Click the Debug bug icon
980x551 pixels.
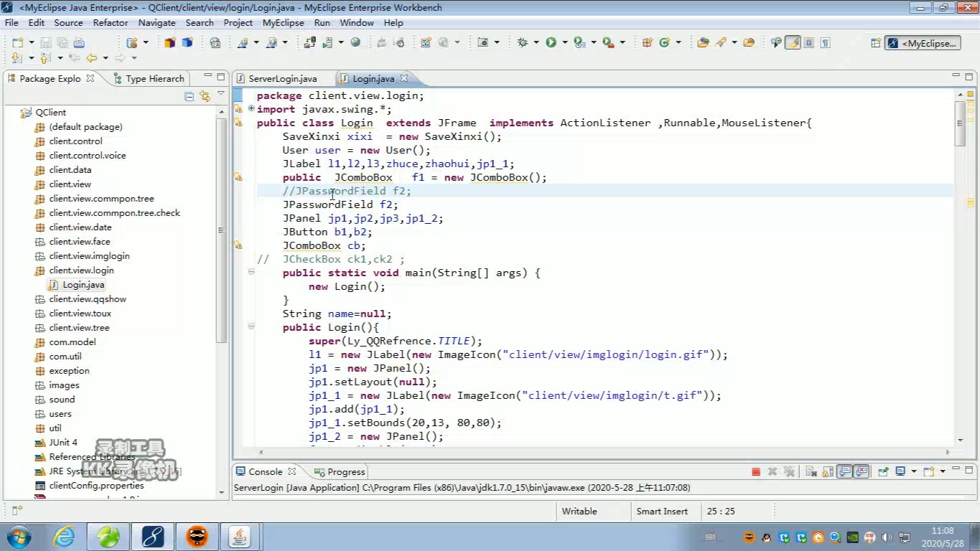[522, 42]
